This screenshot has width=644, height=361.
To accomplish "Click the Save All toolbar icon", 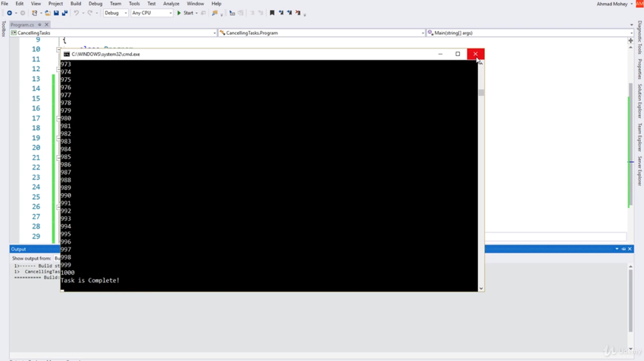I will (64, 13).
